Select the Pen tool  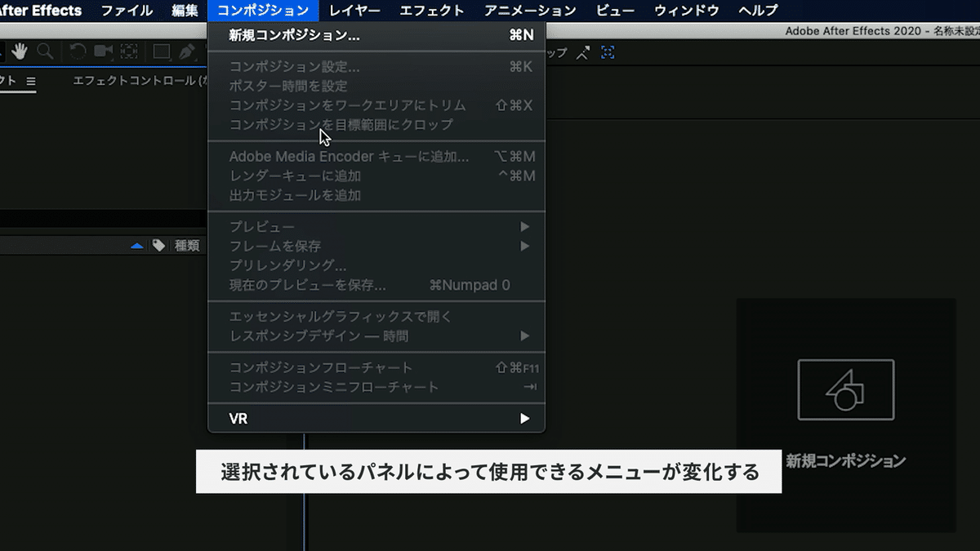point(187,51)
